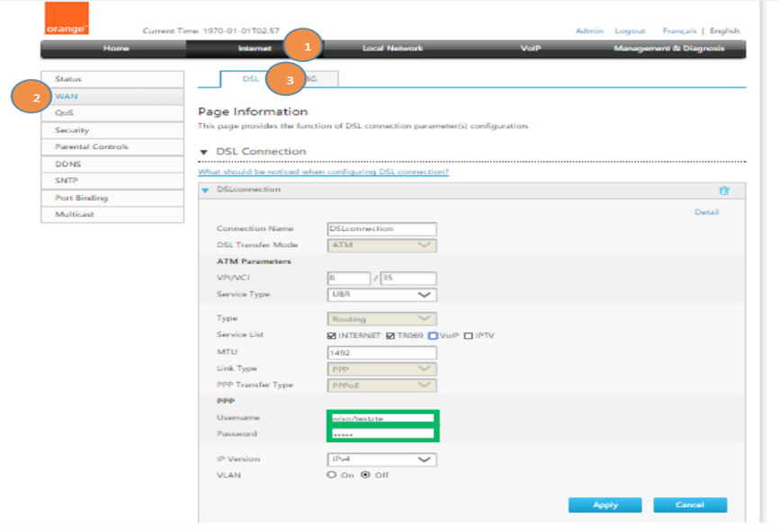Toggle the TR069 service checkbox
778x532 pixels.
389,336
